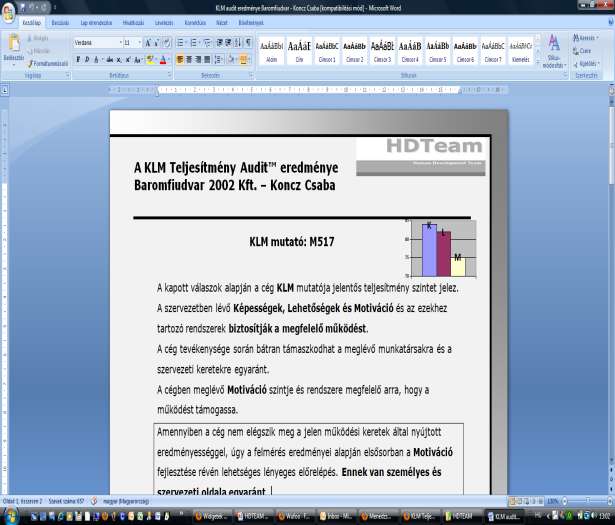The image size is (615, 525).
Task: Click the Office button
Action: click(8, 12)
